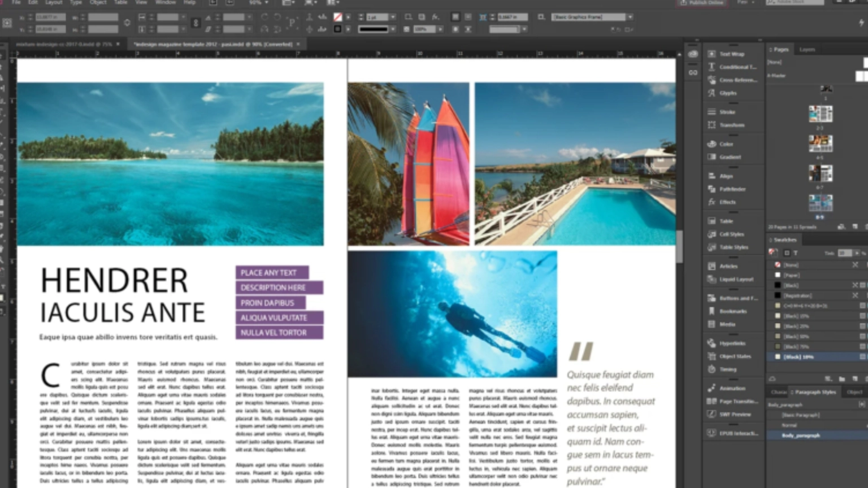Open the Hyperlinks panel

pyautogui.click(x=732, y=343)
